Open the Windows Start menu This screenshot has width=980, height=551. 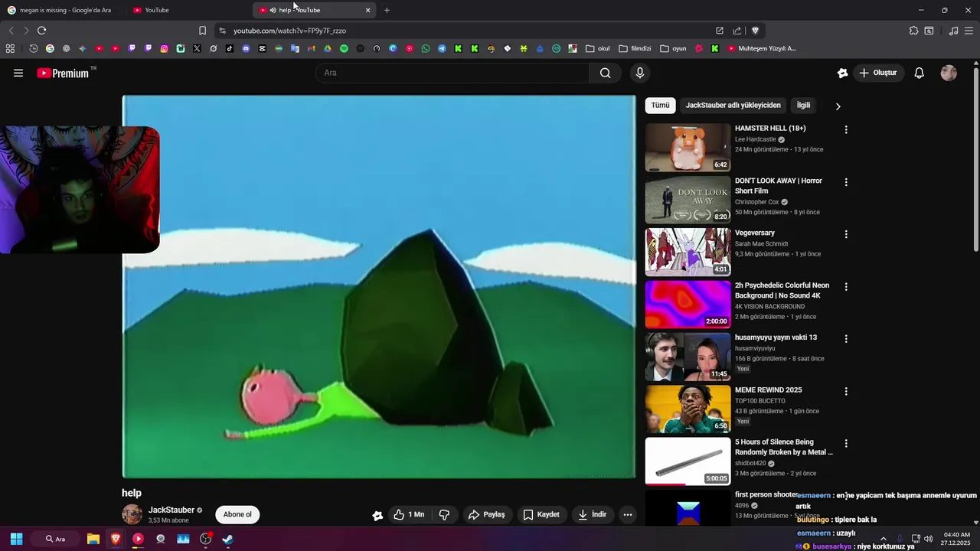tap(16, 539)
